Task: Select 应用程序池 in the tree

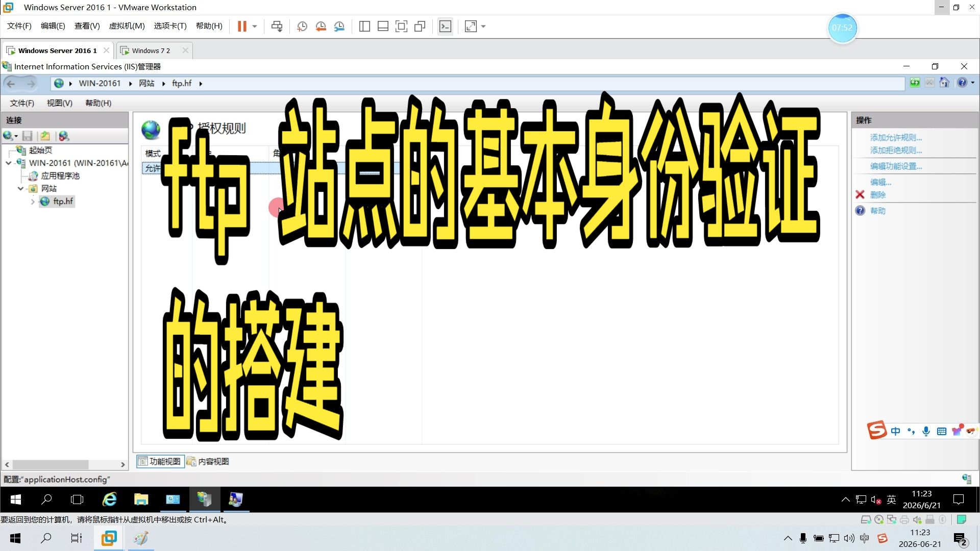Action: click(x=60, y=176)
